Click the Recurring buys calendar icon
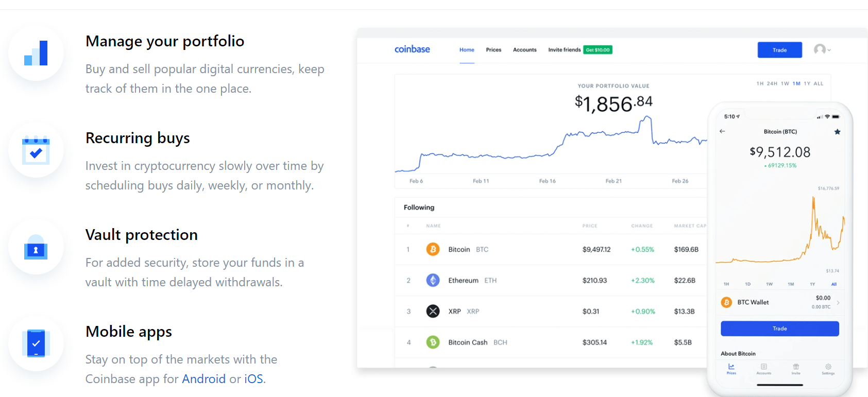868x397 pixels. coord(36,150)
